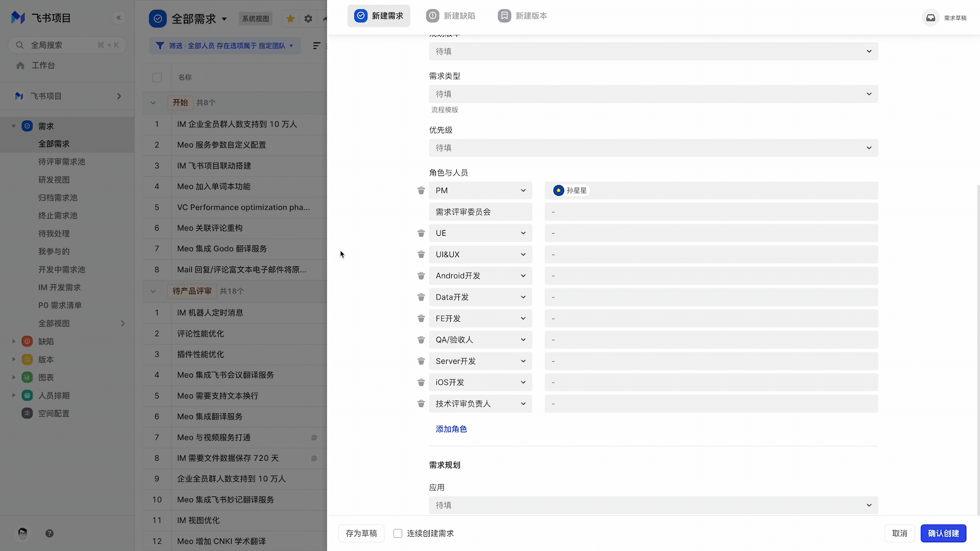This screenshot has height=551, width=980.
Task: Click the 系统视图 tag
Action: coord(256,19)
